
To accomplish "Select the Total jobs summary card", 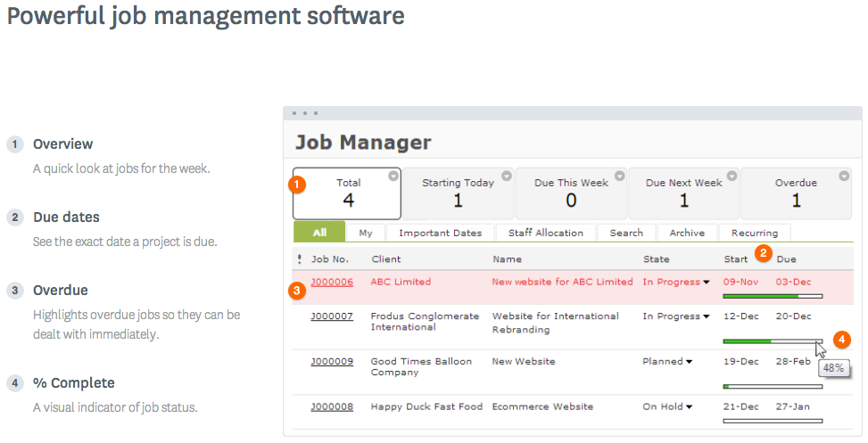I will point(347,193).
